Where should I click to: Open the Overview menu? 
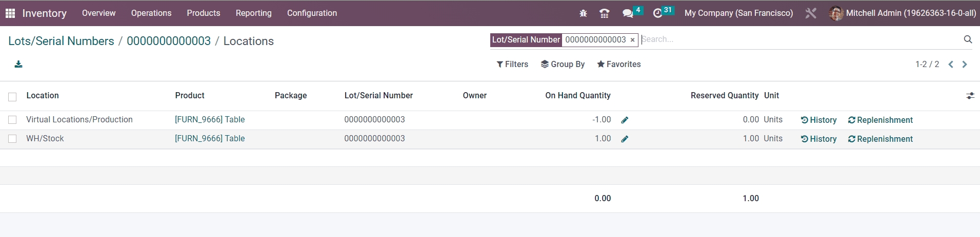tap(99, 13)
